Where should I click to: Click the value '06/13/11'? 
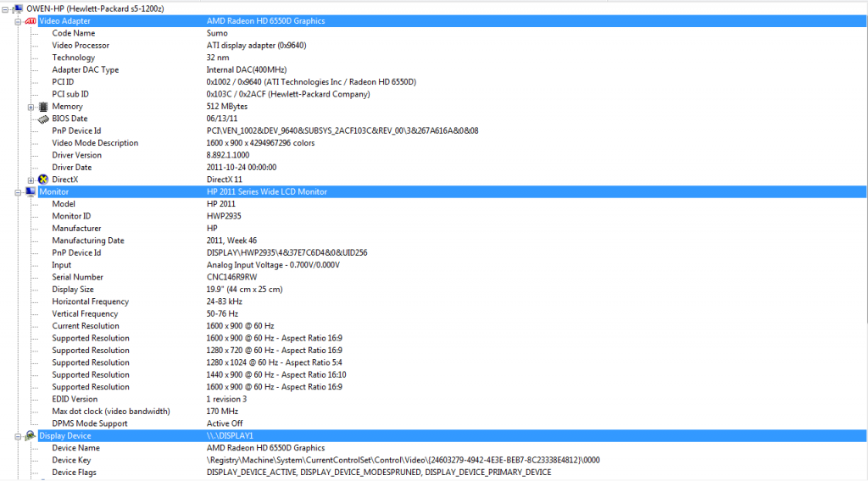222,119
